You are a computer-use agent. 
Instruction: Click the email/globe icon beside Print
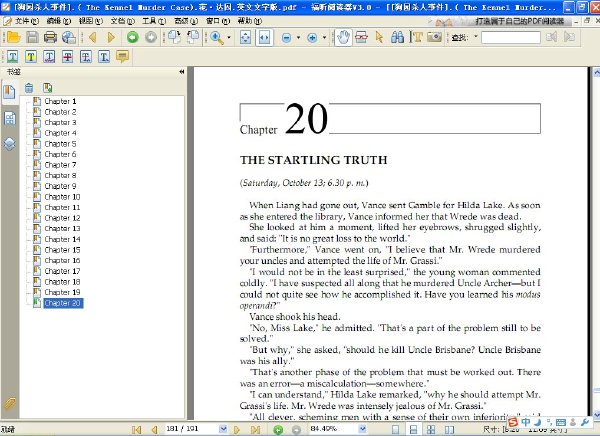tap(69, 37)
